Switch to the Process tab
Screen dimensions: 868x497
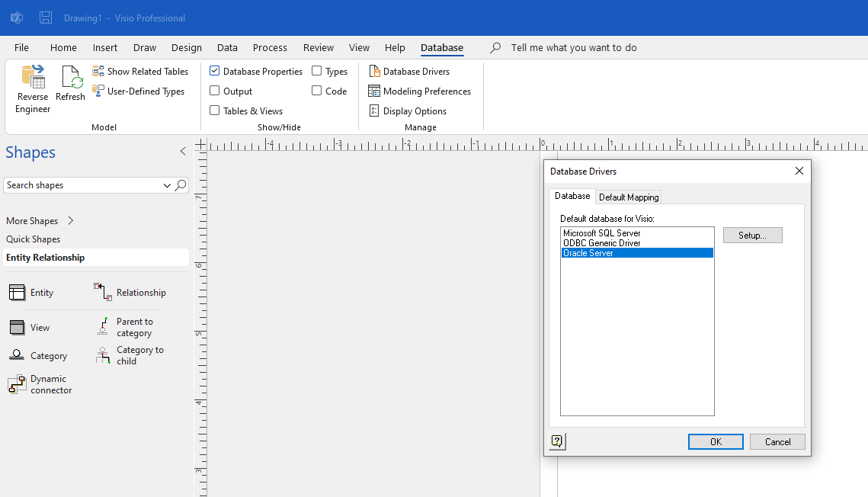270,47
